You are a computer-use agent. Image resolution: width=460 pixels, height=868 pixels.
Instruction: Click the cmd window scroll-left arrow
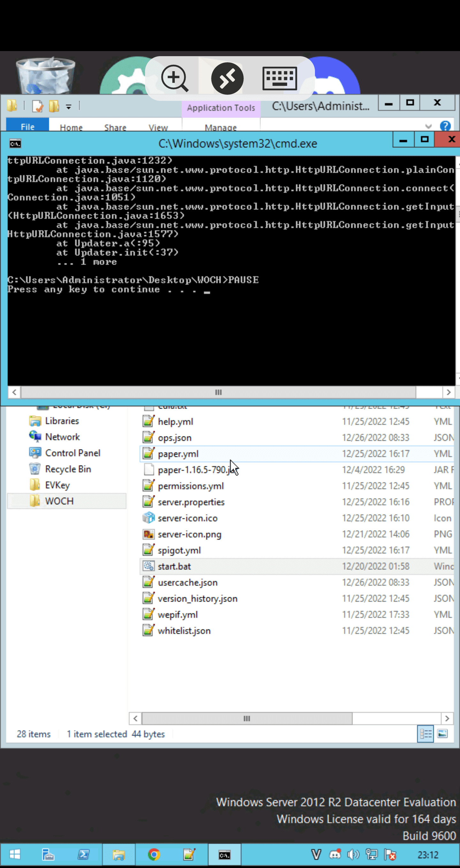click(x=14, y=392)
